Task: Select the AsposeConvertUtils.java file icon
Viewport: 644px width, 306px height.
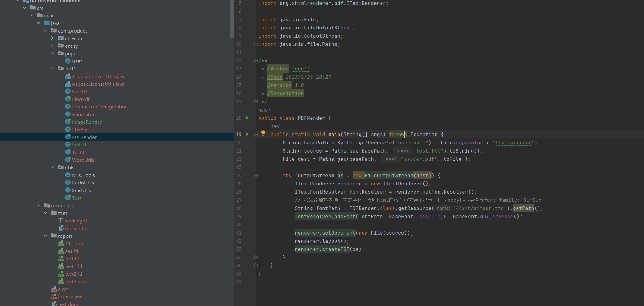Action: pos(68,76)
